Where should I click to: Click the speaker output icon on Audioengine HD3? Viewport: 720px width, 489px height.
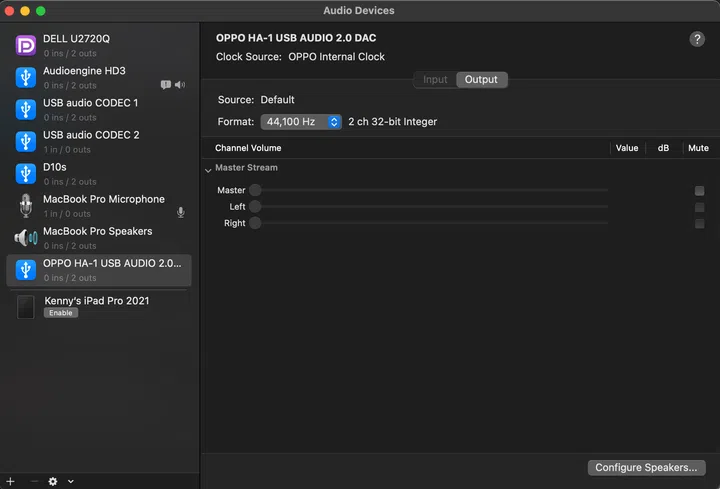[x=180, y=84]
